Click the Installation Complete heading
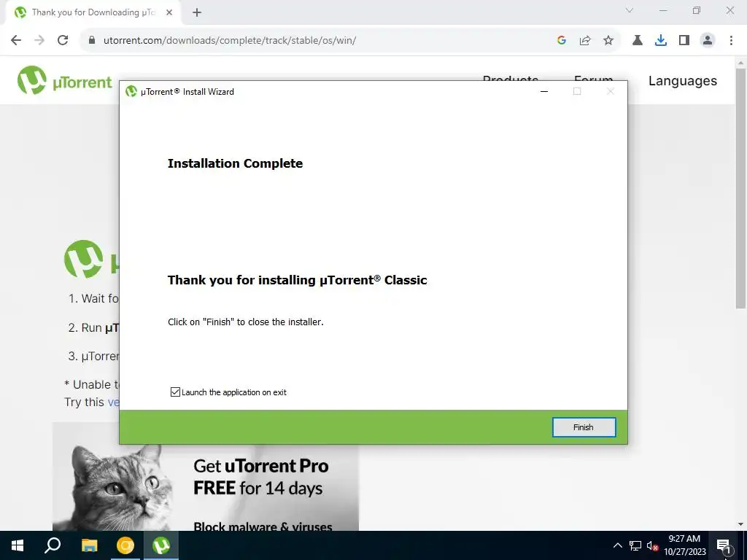Viewport: 747px width, 560px height. [x=236, y=163]
